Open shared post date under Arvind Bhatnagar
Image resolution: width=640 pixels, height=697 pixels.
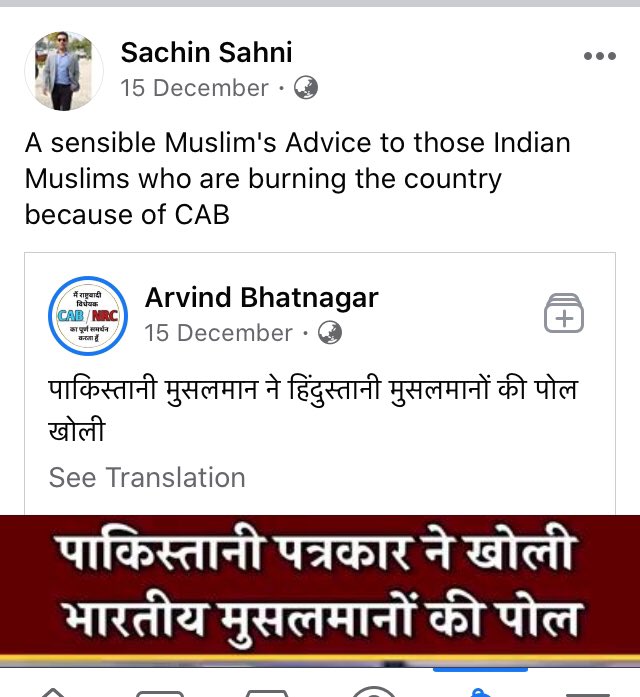point(218,333)
